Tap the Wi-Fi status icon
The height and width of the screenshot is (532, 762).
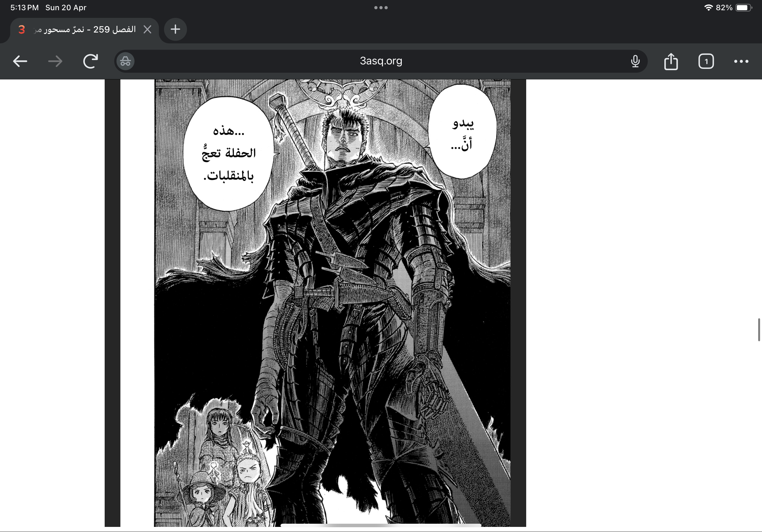(708, 8)
